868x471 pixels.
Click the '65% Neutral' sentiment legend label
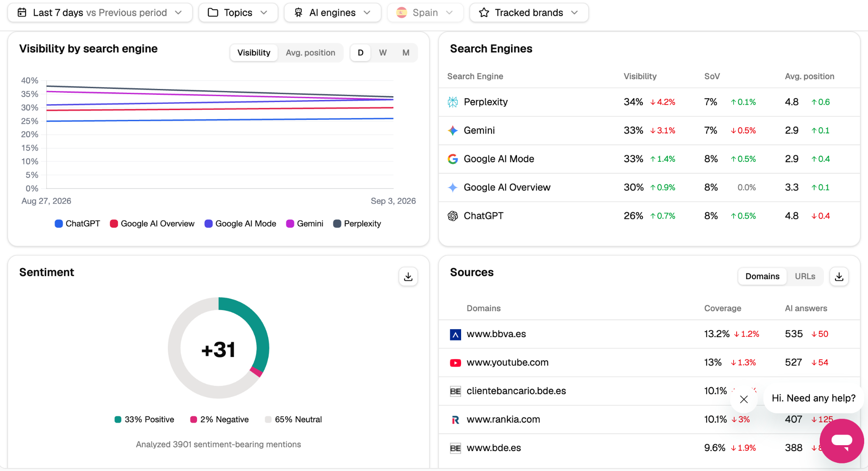click(x=293, y=419)
